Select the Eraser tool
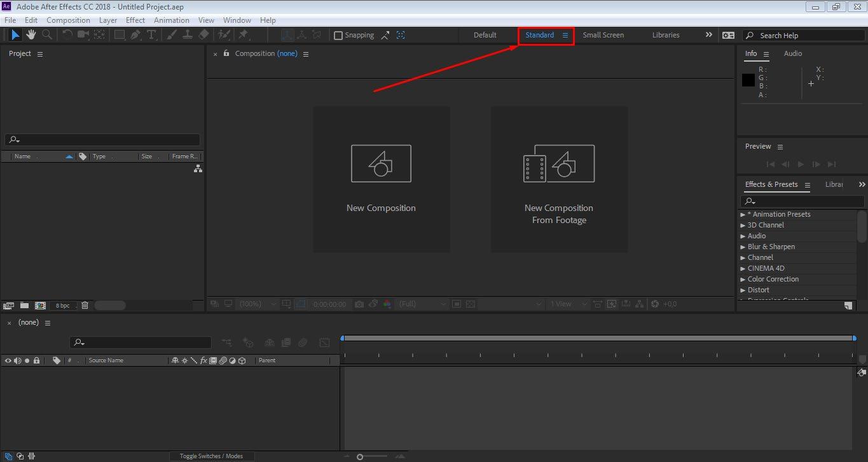The height and width of the screenshot is (462, 868). (203, 35)
